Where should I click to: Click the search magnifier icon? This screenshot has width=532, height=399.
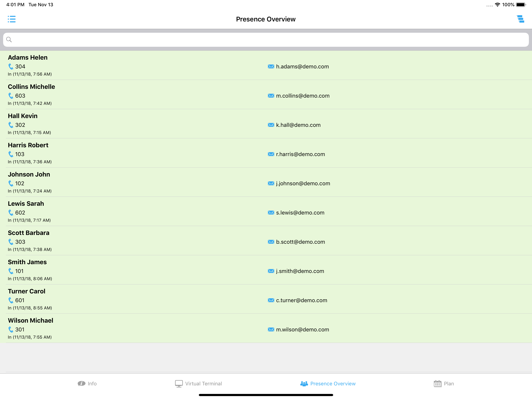click(x=9, y=40)
